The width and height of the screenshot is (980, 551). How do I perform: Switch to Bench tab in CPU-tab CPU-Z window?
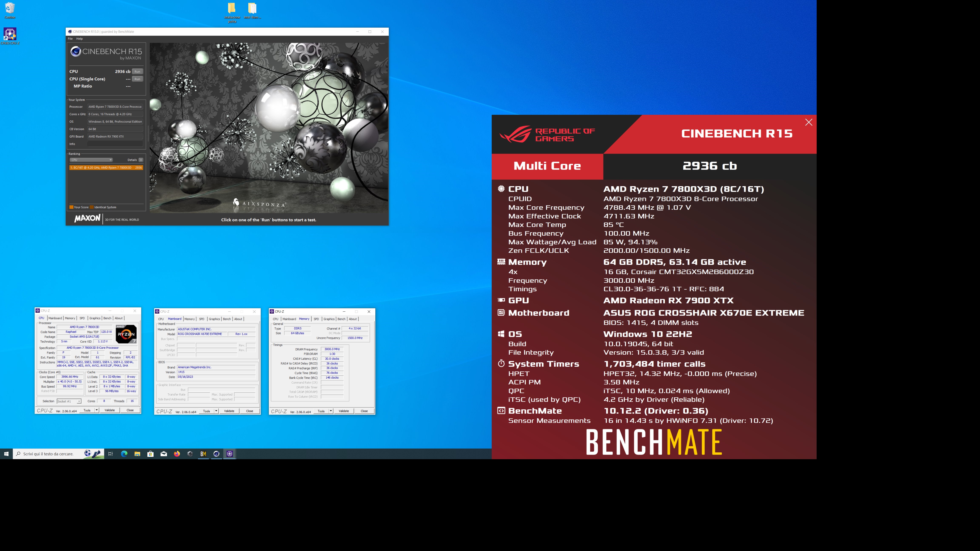click(107, 318)
